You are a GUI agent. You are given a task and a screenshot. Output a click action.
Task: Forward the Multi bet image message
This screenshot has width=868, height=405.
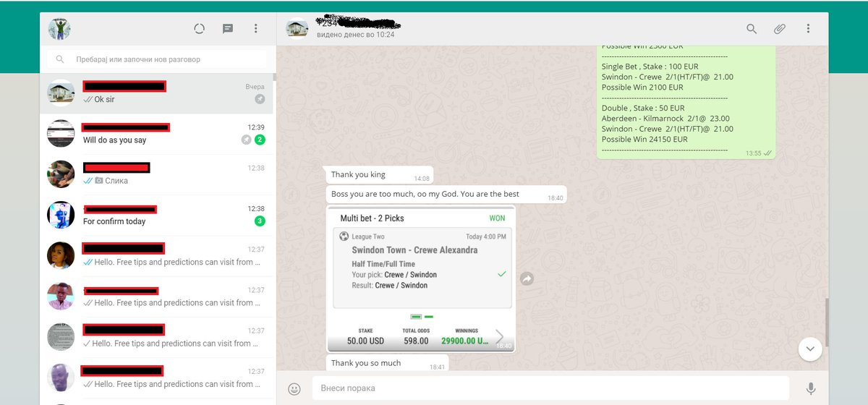(x=527, y=278)
